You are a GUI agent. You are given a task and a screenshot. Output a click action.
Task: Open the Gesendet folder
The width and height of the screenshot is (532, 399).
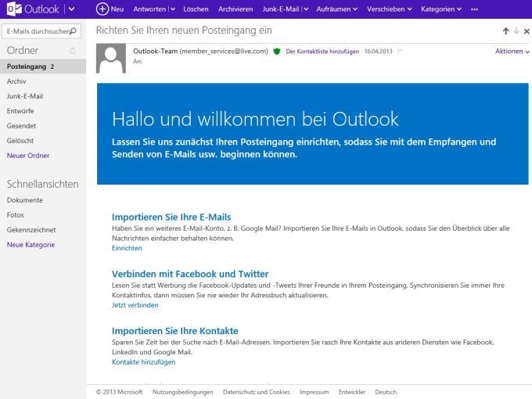click(x=21, y=126)
